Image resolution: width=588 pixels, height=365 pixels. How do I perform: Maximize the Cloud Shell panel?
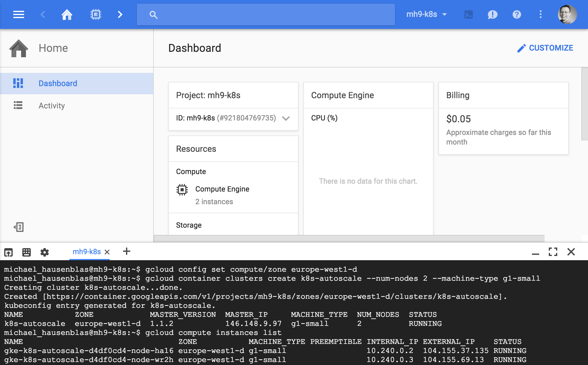(553, 252)
